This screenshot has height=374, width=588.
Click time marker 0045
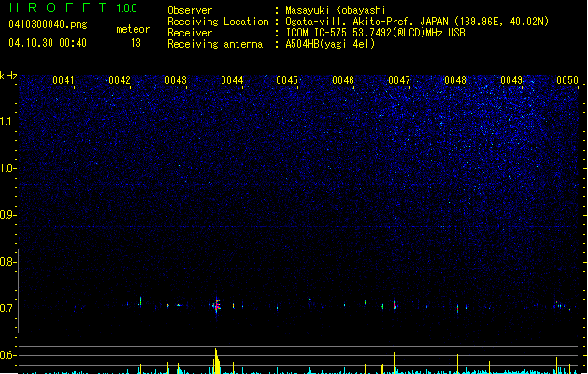click(287, 80)
